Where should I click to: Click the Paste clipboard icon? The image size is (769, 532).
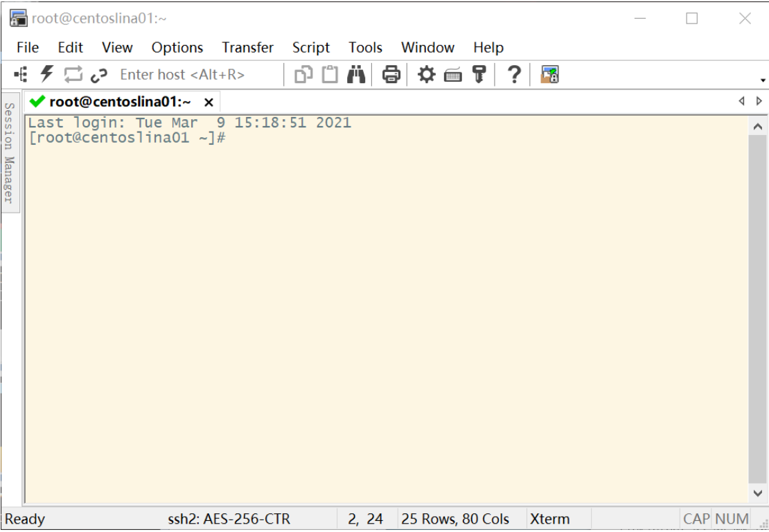click(330, 75)
